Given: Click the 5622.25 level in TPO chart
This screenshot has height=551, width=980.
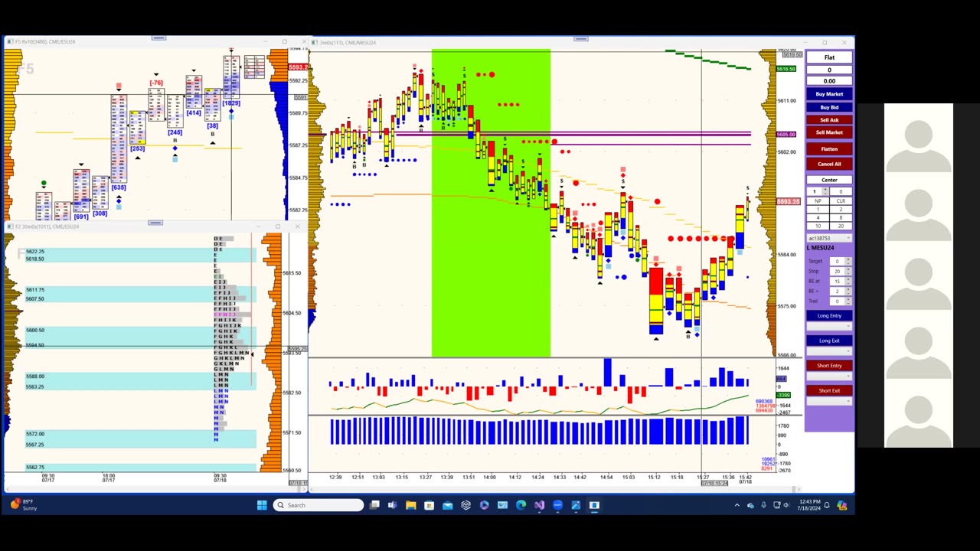Looking at the screenshot, I should point(35,251).
